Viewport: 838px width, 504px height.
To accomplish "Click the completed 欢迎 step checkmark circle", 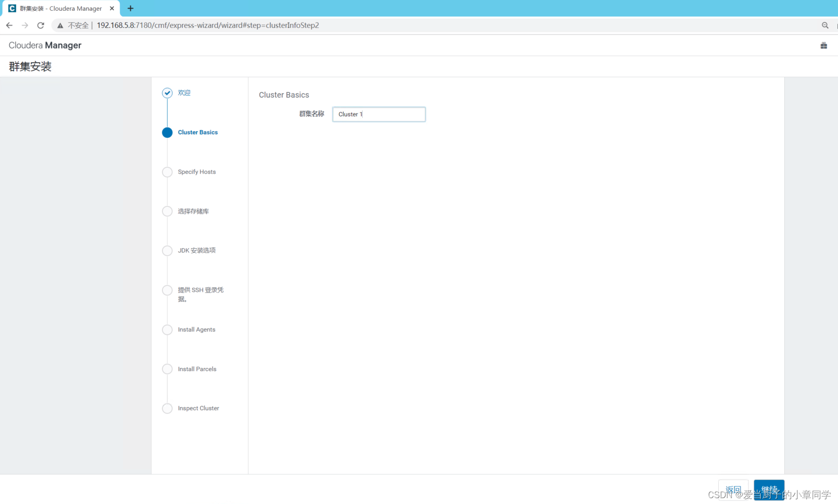I will tap(167, 93).
